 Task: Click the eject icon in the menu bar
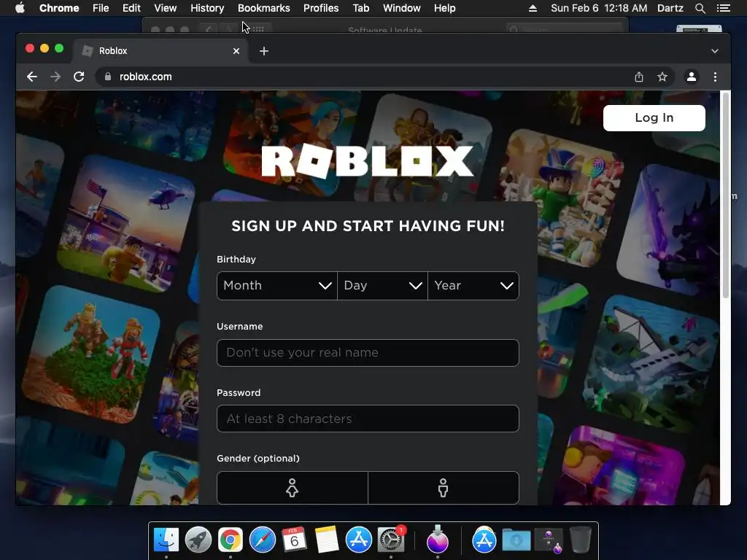(x=533, y=8)
